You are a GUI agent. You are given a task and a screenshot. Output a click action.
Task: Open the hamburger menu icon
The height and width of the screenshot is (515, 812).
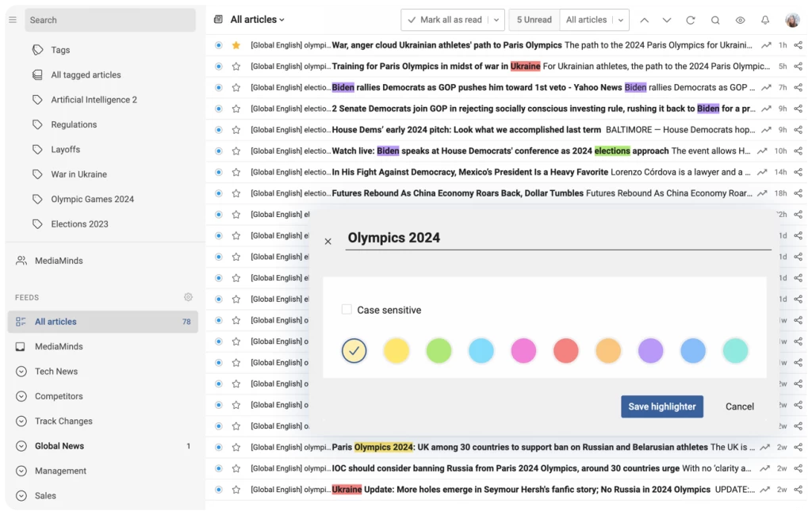pyautogui.click(x=13, y=20)
